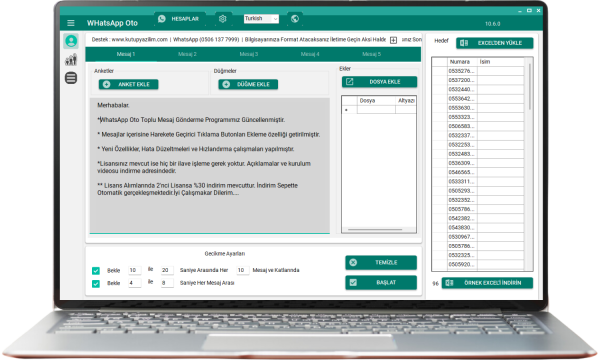This screenshot has height=360, width=600.
Task: Click the version number 10.6.0
Action: tap(492, 24)
